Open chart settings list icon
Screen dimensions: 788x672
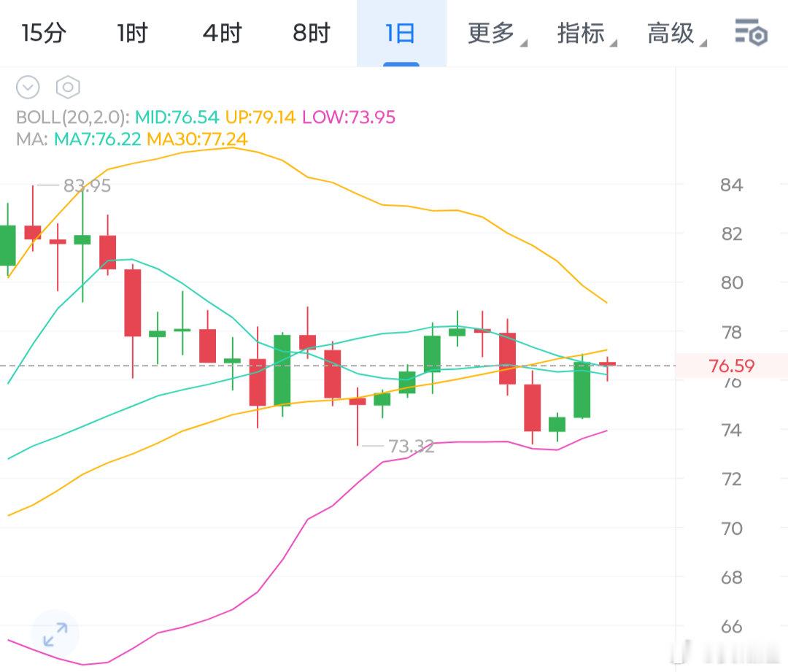pyautogui.click(x=751, y=33)
